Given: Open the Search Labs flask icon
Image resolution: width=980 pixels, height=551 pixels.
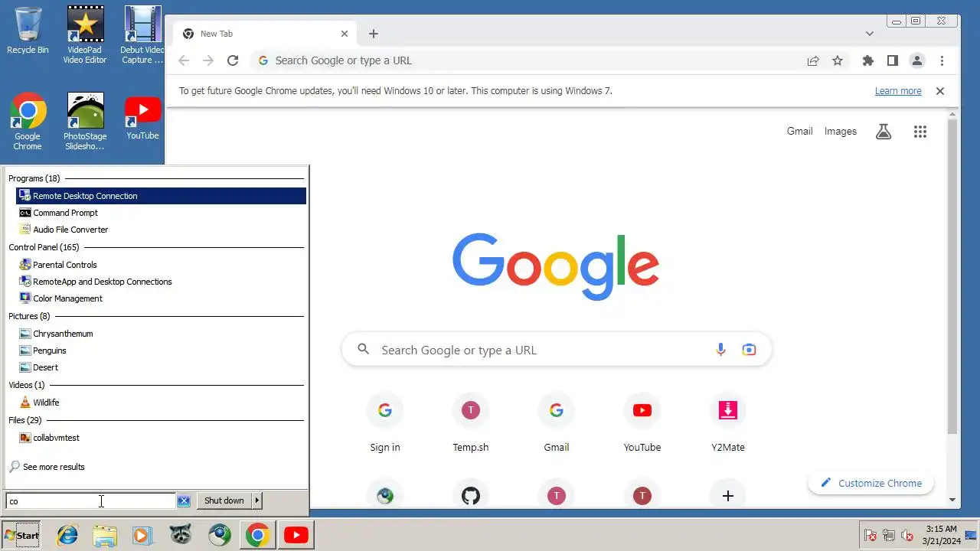Looking at the screenshot, I should 884,132.
